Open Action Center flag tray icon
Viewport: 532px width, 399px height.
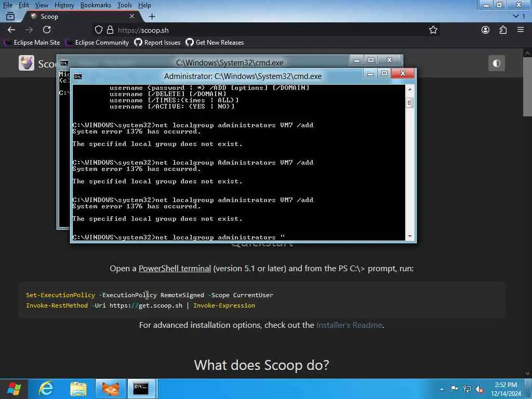454,389
